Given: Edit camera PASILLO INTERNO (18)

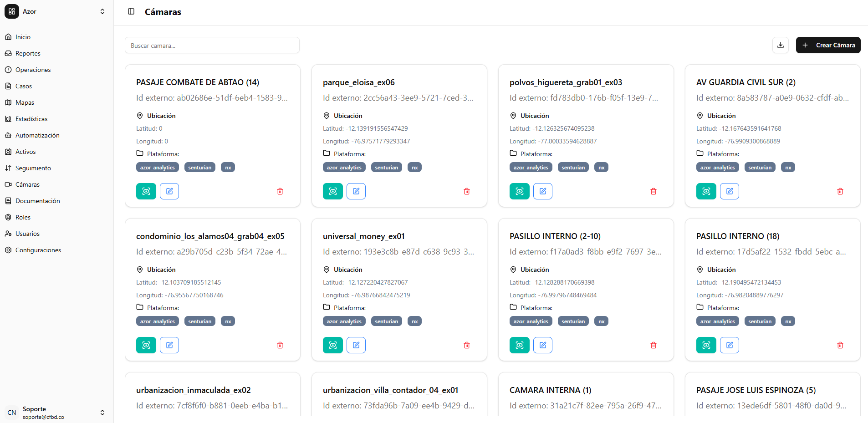Looking at the screenshot, I should pos(730,345).
